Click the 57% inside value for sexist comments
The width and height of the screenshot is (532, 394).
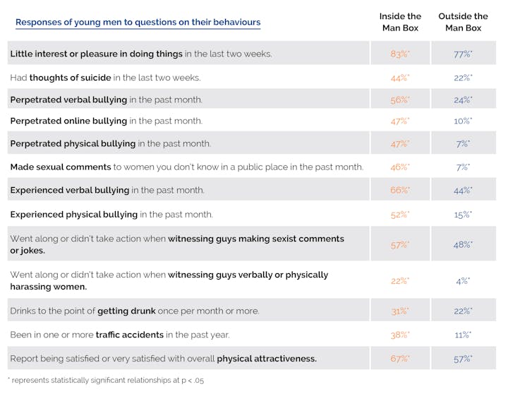pyautogui.click(x=399, y=245)
